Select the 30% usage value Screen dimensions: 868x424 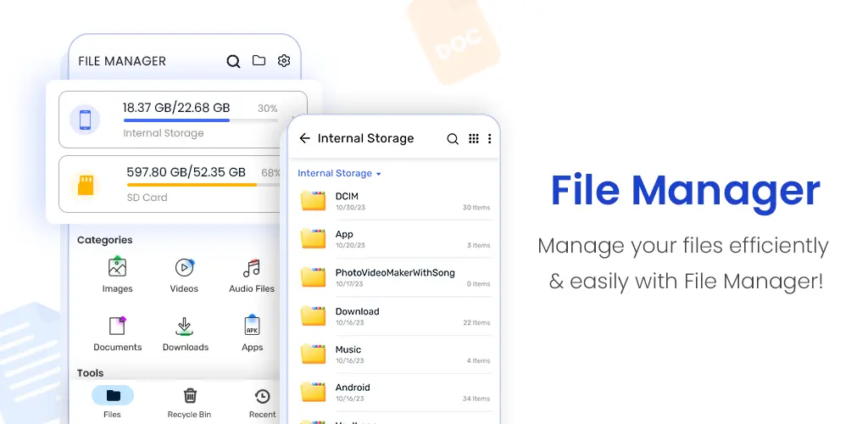[x=267, y=109]
